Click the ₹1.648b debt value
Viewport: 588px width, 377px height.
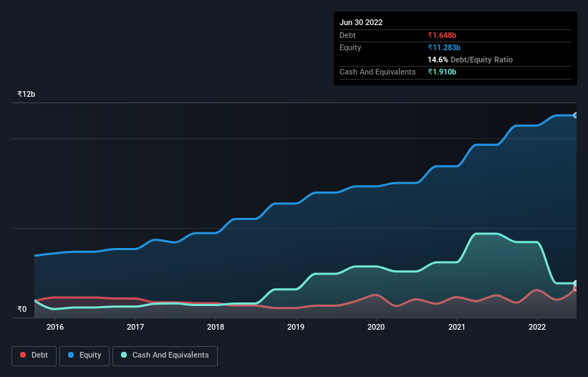click(x=442, y=35)
